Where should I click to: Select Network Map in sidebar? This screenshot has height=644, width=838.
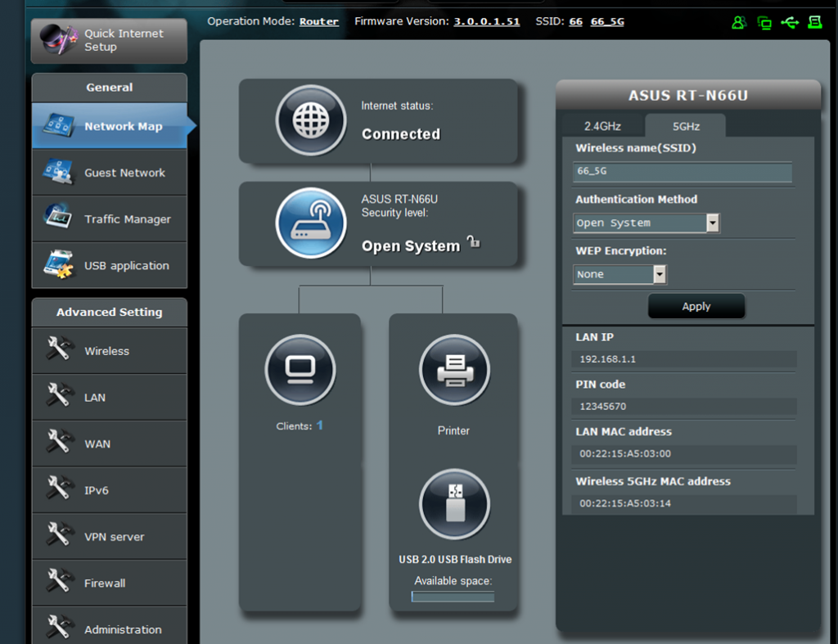pos(110,126)
